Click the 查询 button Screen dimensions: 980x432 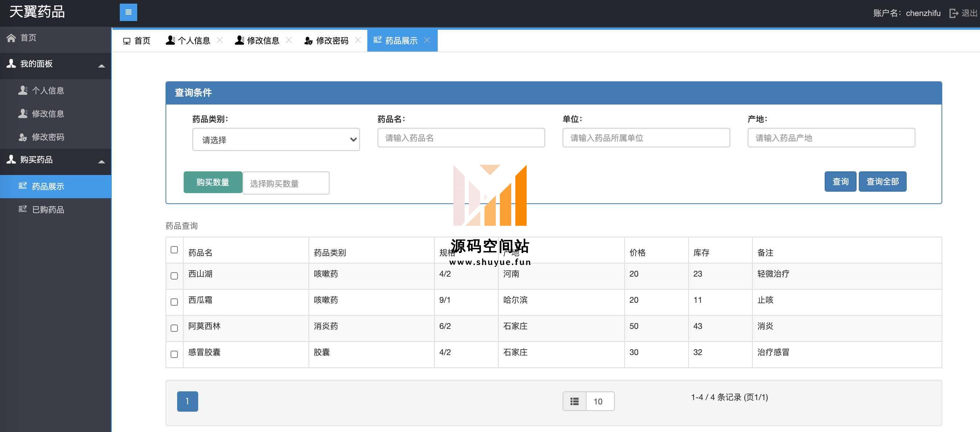(840, 182)
